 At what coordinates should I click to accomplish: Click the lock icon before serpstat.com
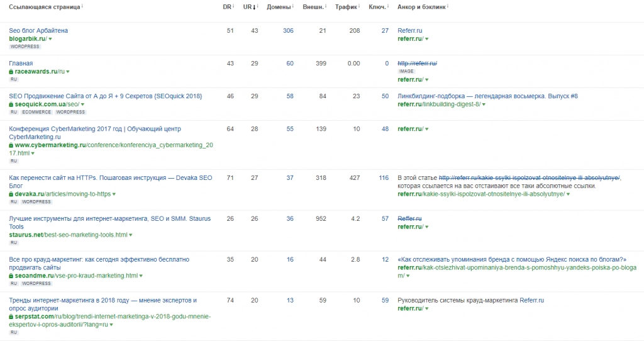(11, 316)
